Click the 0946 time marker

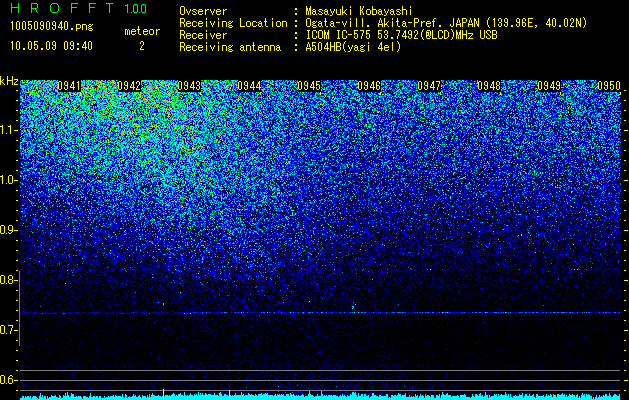click(369, 86)
